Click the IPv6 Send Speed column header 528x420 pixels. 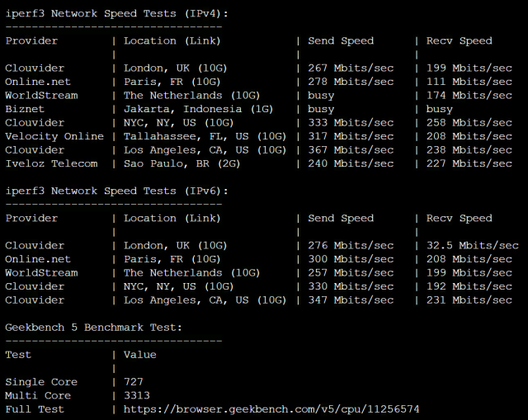[x=341, y=219]
